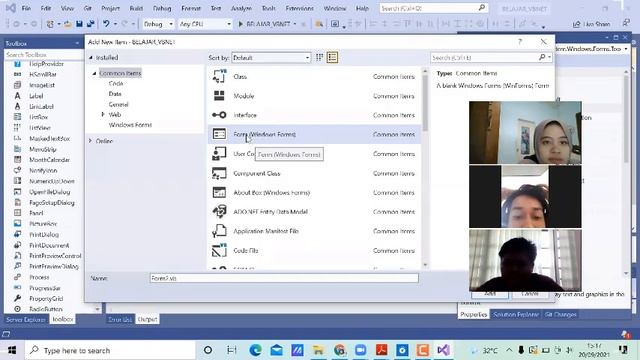Open Microsoft Edge from taskbar
The width and height of the screenshot is (640, 360).
tap(256, 350)
